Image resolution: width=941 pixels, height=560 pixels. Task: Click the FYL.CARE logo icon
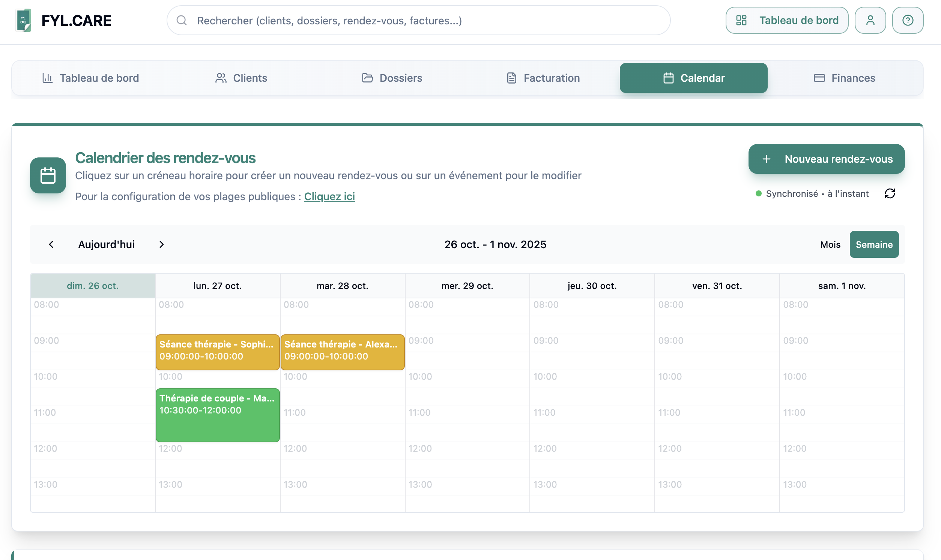23,20
